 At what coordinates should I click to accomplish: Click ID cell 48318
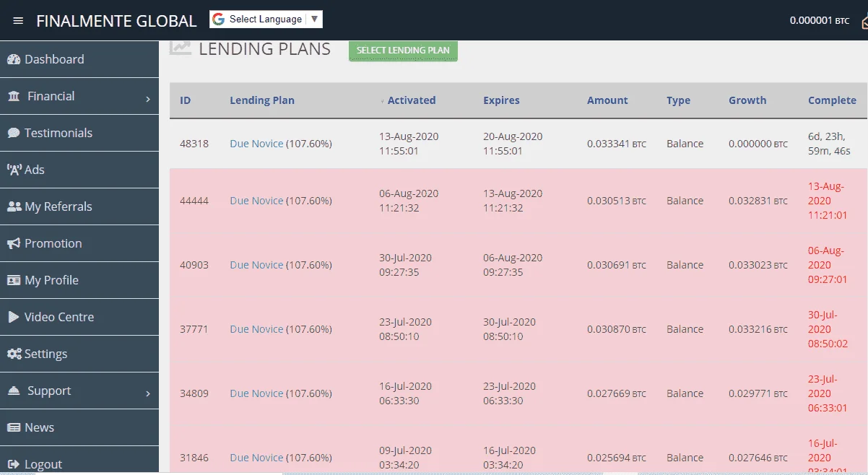click(x=194, y=144)
